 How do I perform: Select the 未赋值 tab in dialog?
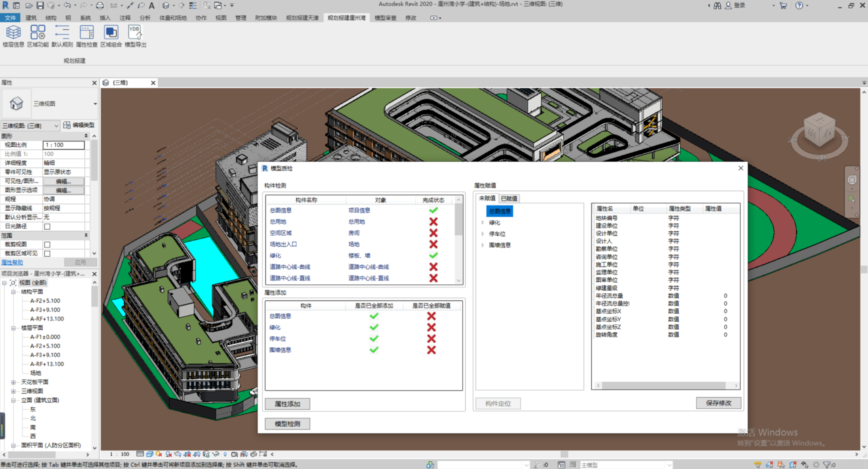point(487,198)
